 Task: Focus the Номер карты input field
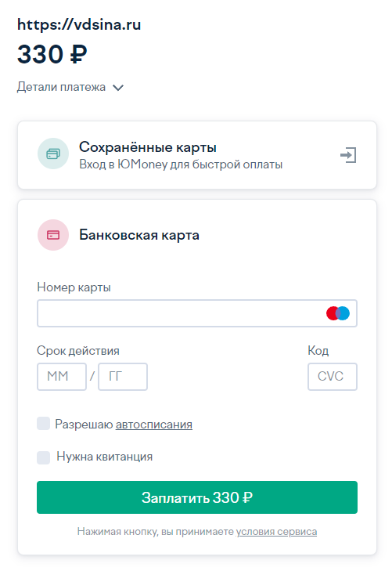pos(197,313)
